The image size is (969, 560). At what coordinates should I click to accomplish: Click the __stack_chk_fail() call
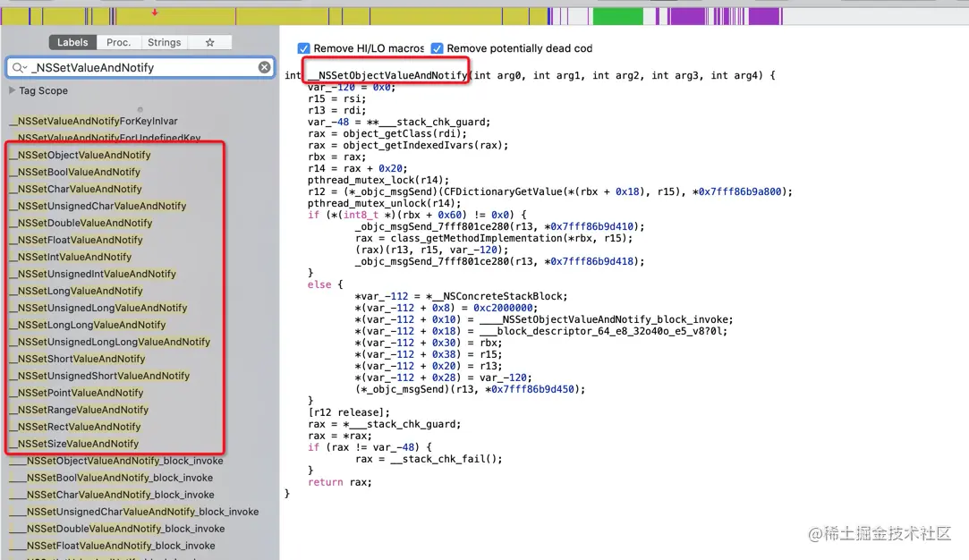[x=445, y=459]
